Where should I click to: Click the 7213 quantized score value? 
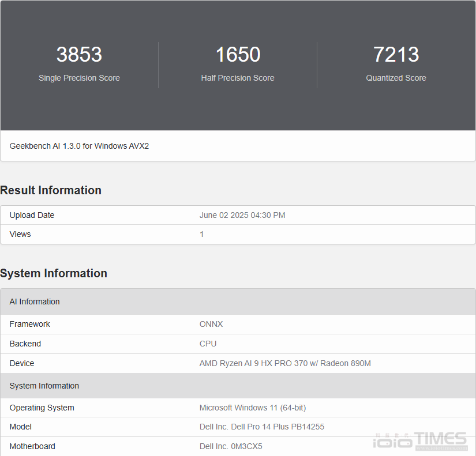coord(396,54)
